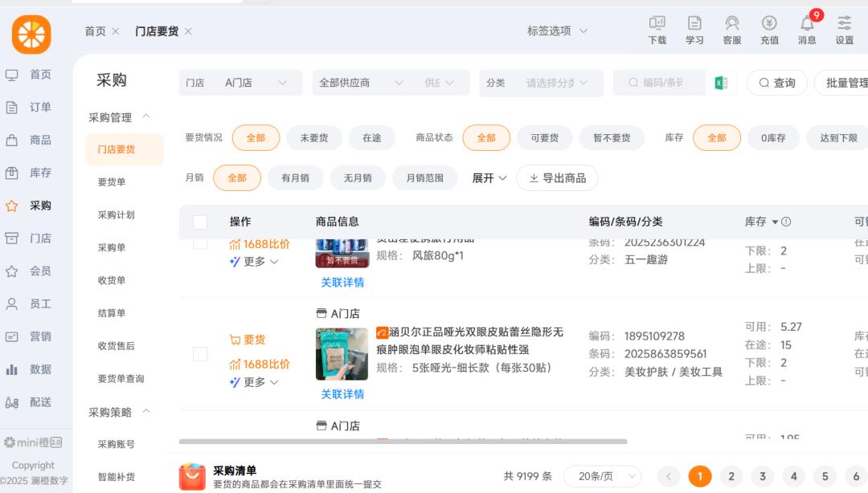
Task: Check the 风旅80g*1 row checkbox
Action: point(200,243)
